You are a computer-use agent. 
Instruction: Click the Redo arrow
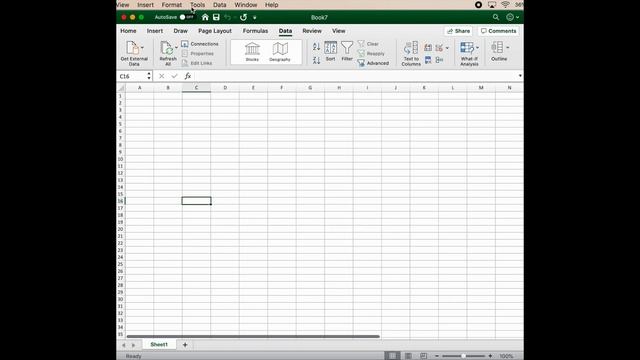point(243,17)
